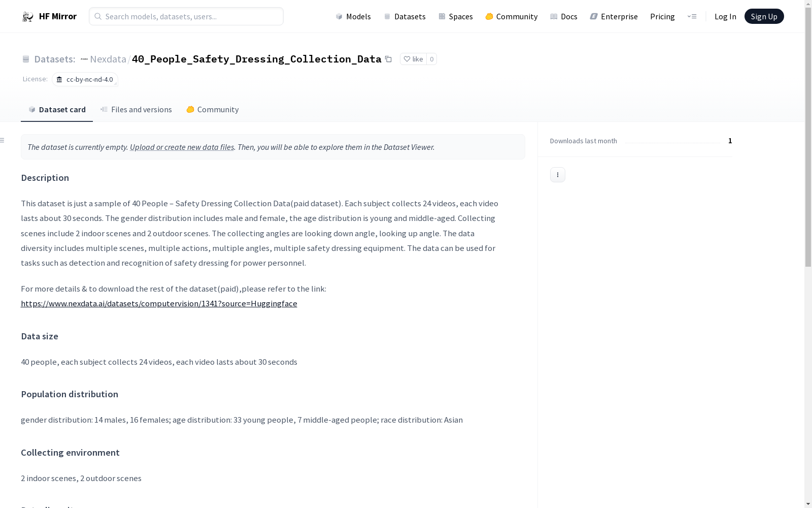
Task: Open the additional navigation menu icon
Action: (692, 16)
